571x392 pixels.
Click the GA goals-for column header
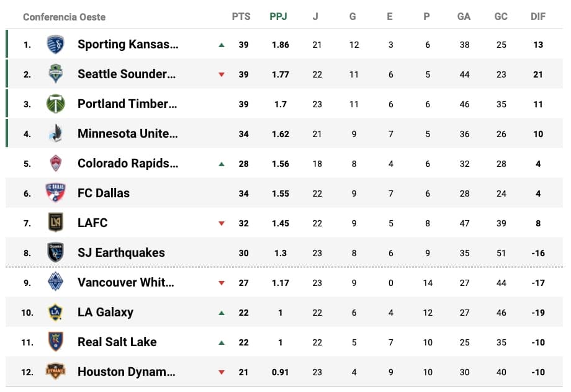[x=464, y=17]
